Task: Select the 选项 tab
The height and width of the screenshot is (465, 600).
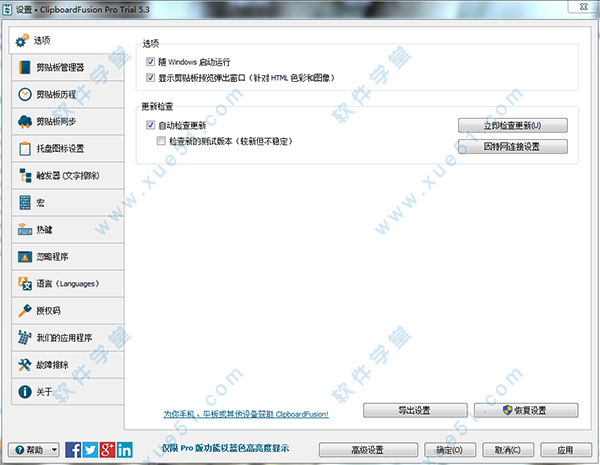Action: [66, 40]
